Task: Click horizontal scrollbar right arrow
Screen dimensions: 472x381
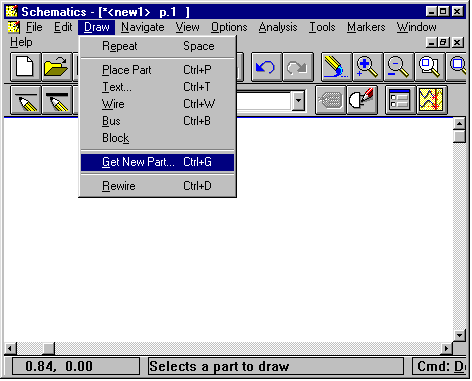Action: point(446,349)
